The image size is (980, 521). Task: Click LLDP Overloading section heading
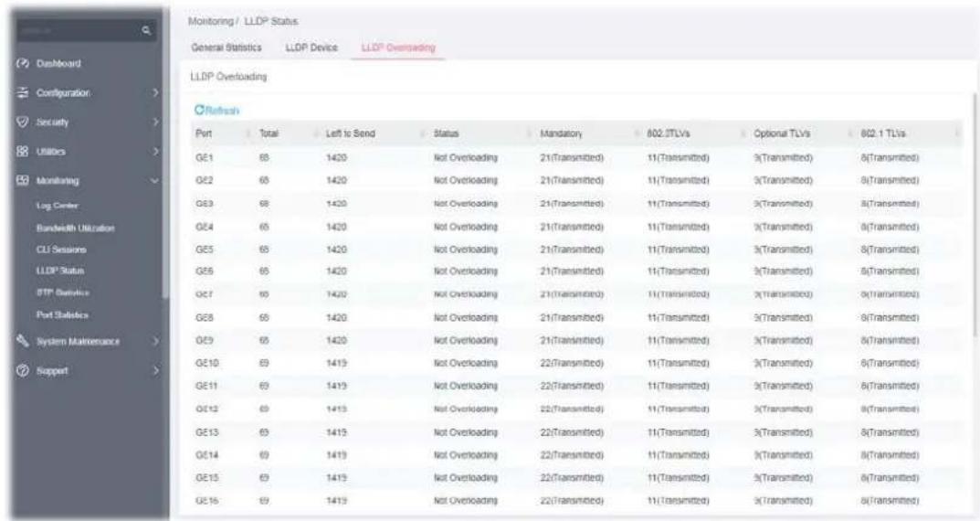pyautogui.click(x=228, y=76)
